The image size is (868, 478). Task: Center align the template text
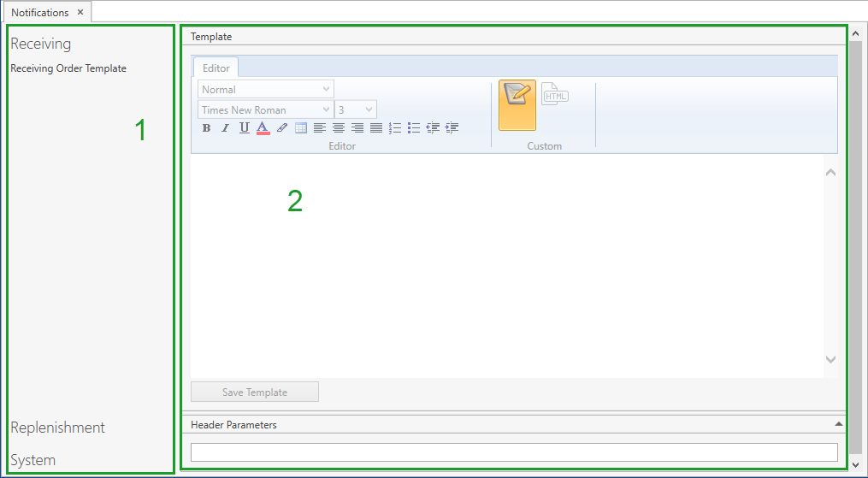[x=339, y=128]
